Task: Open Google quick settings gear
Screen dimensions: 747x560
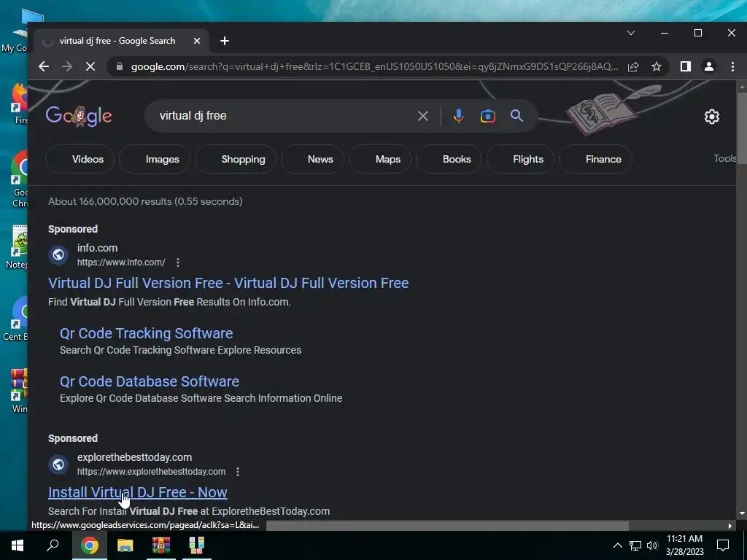Action: coord(712,117)
